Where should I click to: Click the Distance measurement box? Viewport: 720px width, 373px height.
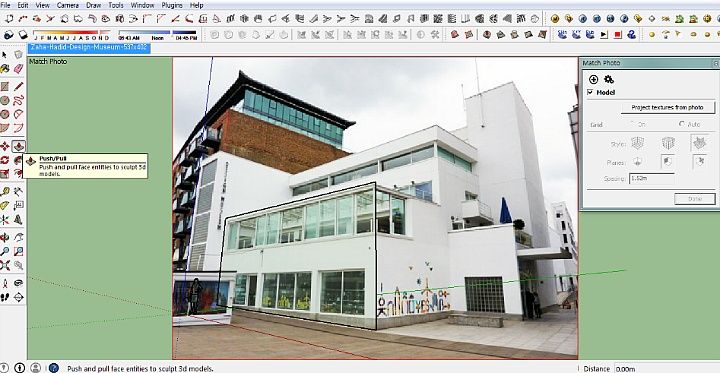[x=666, y=368]
